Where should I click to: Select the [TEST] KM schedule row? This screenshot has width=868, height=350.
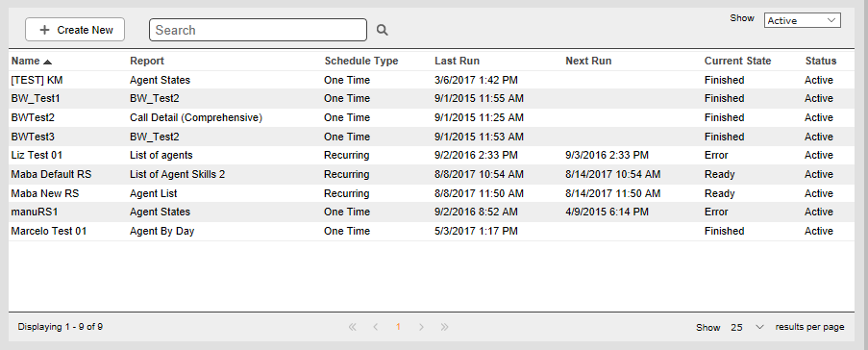coord(432,80)
